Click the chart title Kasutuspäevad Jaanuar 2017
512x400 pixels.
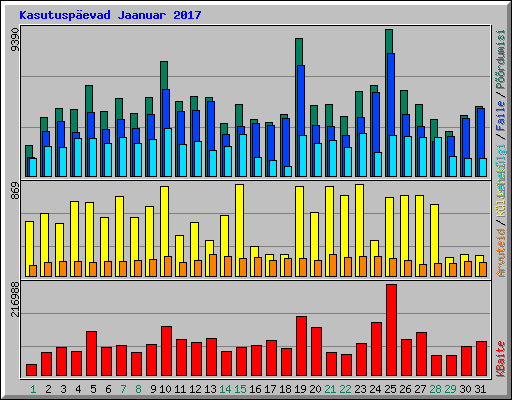(110, 15)
